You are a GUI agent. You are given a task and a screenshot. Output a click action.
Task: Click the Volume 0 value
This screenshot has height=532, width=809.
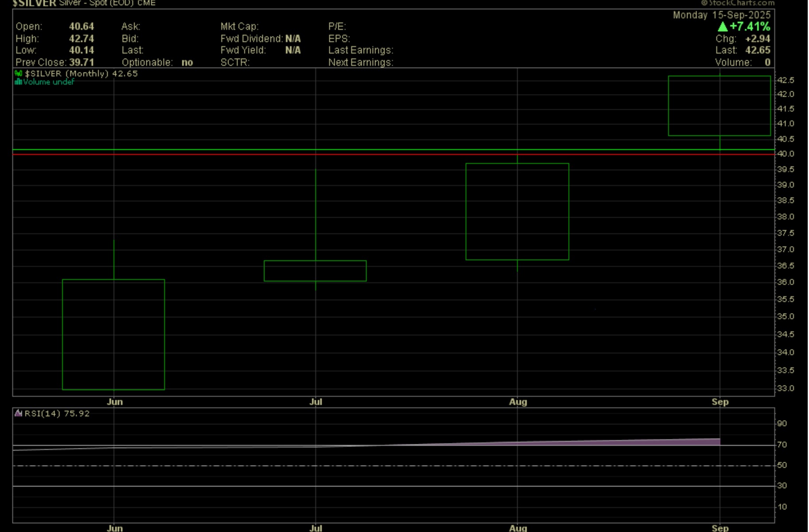coord(767,63)
